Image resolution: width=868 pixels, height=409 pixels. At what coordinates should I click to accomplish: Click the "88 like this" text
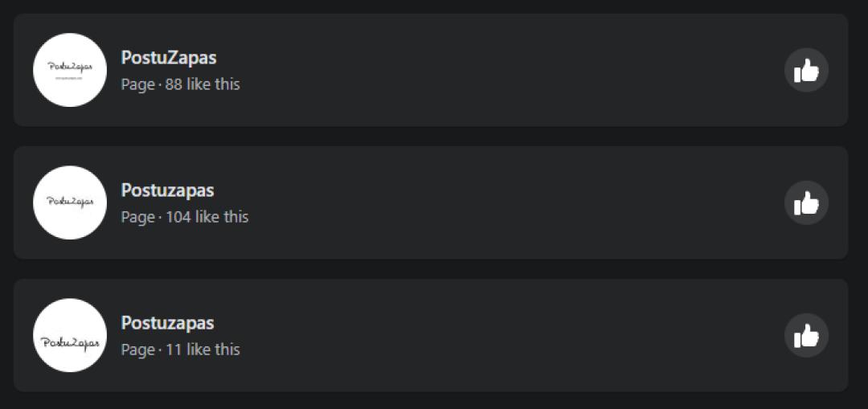(x=203, y=84)
